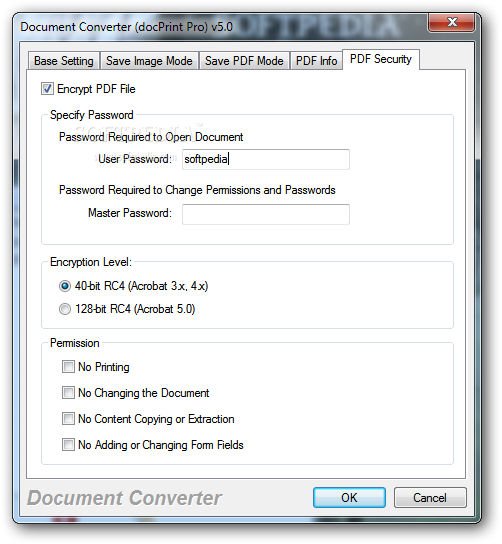
Task: Open the Save Image Mode tab
Action: tap(149, 61)
